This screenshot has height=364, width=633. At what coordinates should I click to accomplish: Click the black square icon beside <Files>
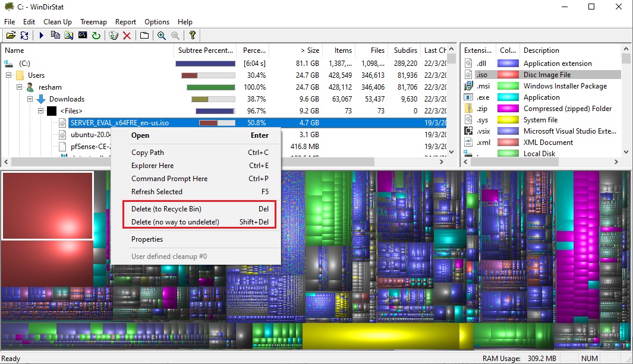(x=52, y=111)
